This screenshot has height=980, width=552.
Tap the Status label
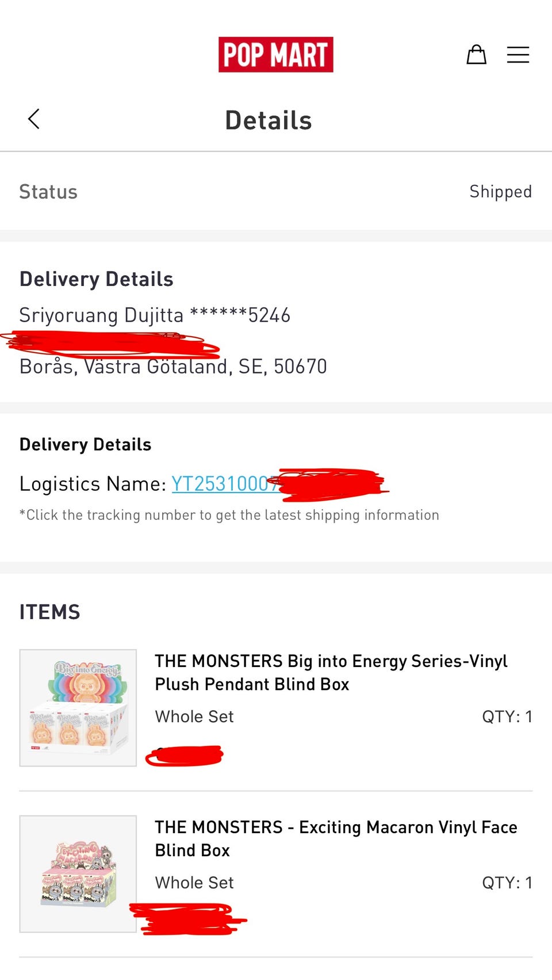click(x=48, y=192)
